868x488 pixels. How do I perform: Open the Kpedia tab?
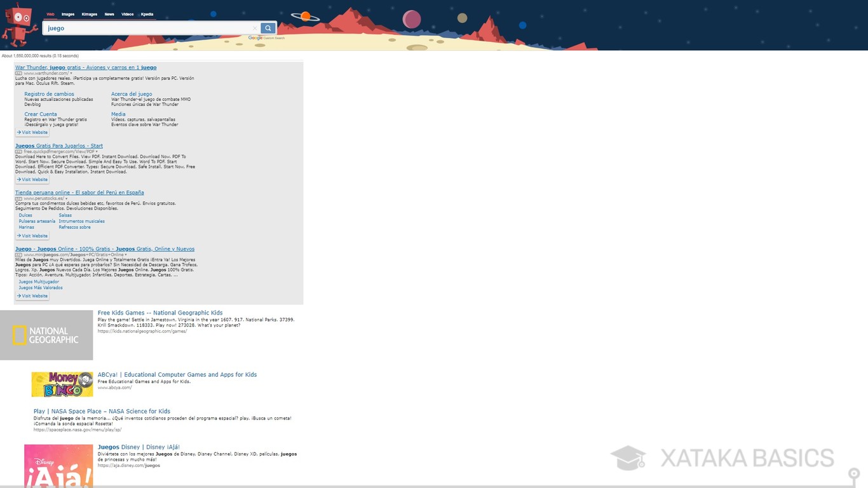coord(147,14)
